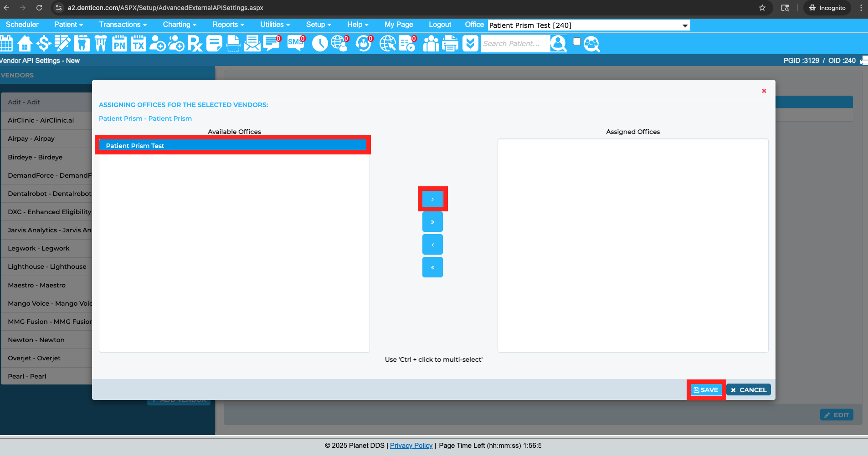Open the Scheduler menu item
Viewport: 868px width, 456px height.
click(x=22, y=25)
